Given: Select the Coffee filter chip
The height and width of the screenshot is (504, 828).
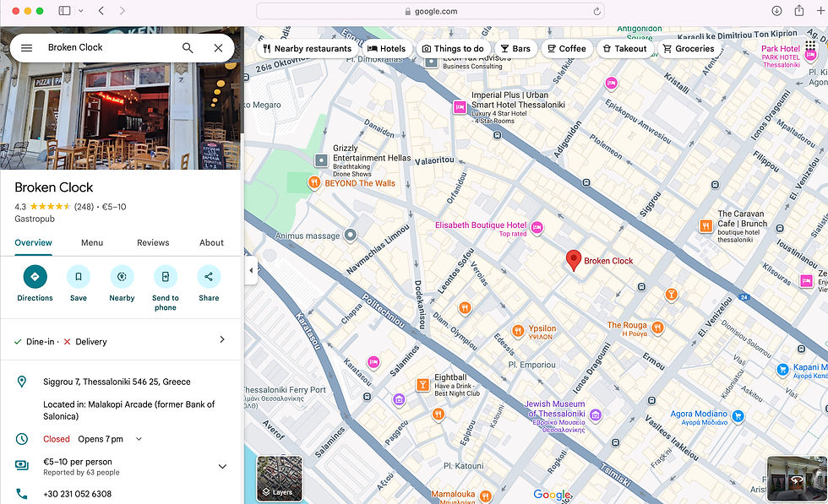Looking at the screenshot, I should point(567,49).
